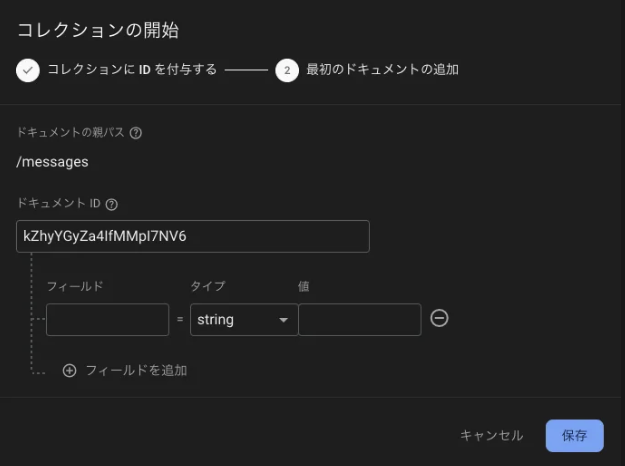The height and width of the screenshot is (466, 625).
Task: Focus the ドキュメント ID input field
Action: pos(193,236)
